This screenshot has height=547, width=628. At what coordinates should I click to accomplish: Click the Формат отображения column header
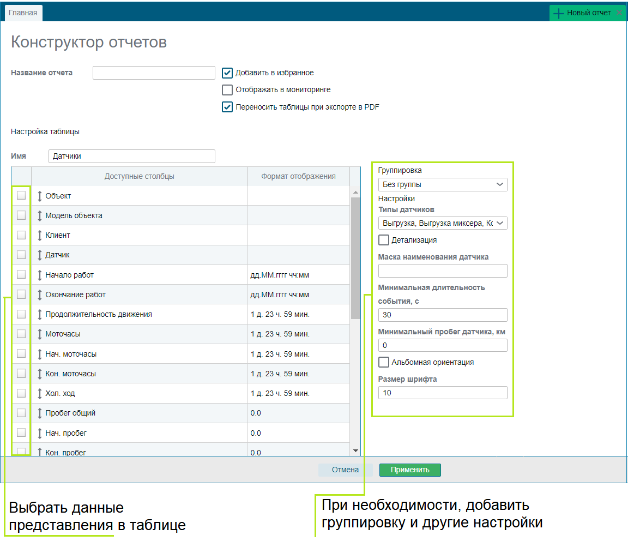pos(298,176)
